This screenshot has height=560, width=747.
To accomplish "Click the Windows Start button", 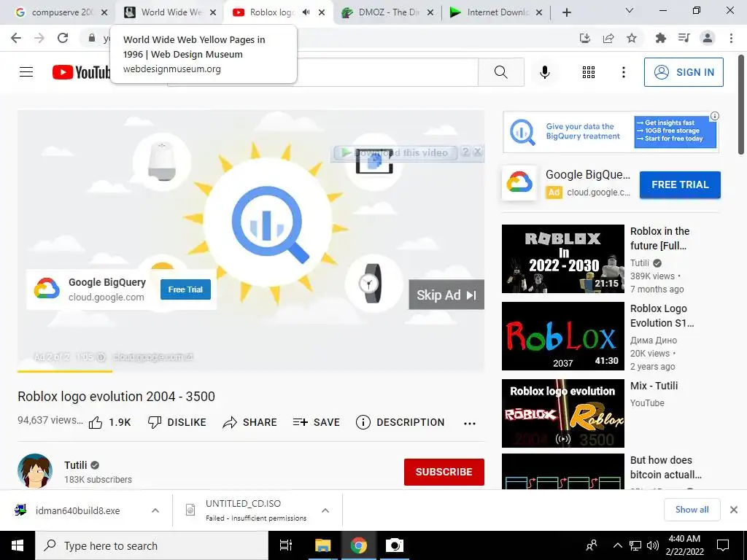I will [x=18, y=545].
